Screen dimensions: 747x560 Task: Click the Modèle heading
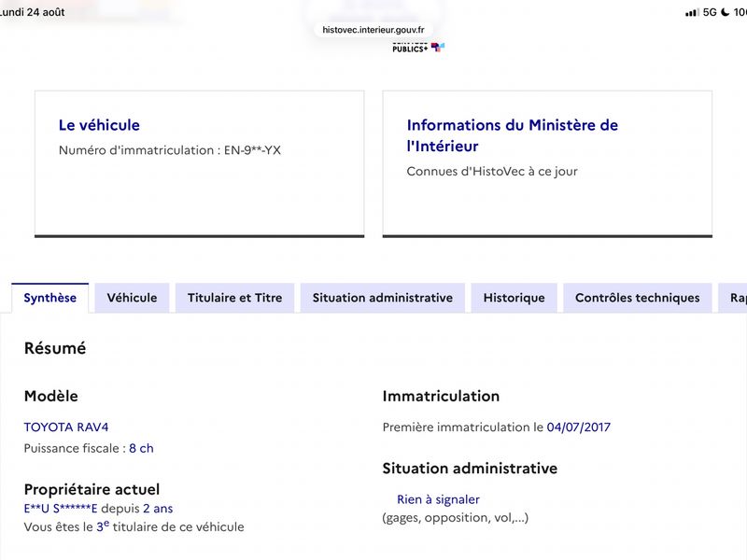tap(51, 396)
